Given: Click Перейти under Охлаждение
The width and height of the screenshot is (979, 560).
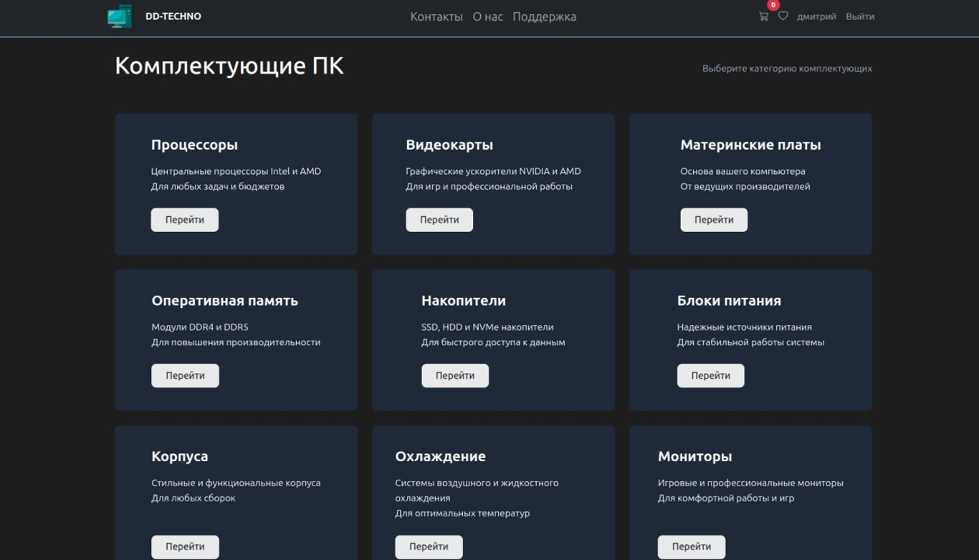Looking at the screenshot, I should [x=428, y=546].
